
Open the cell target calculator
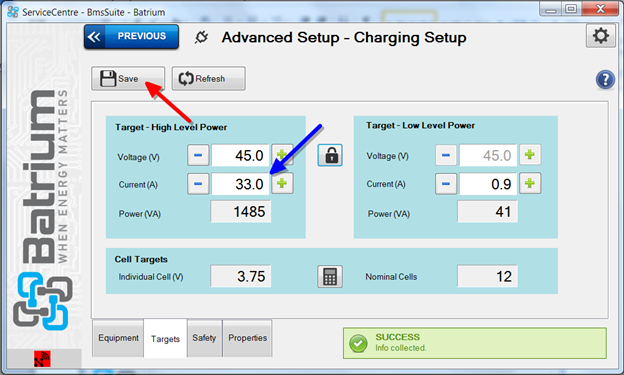[x=330, y=276]
